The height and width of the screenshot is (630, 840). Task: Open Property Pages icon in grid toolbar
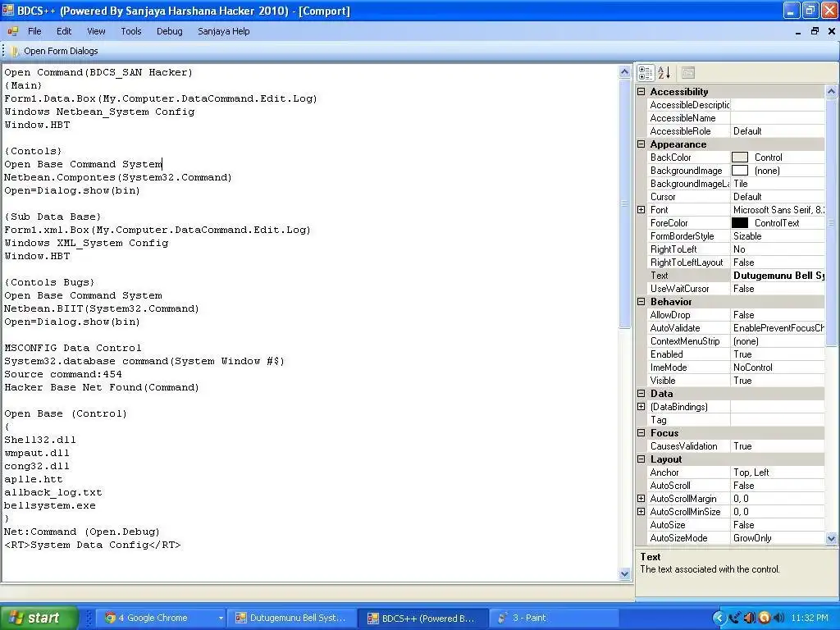click(x=688, y=73)
